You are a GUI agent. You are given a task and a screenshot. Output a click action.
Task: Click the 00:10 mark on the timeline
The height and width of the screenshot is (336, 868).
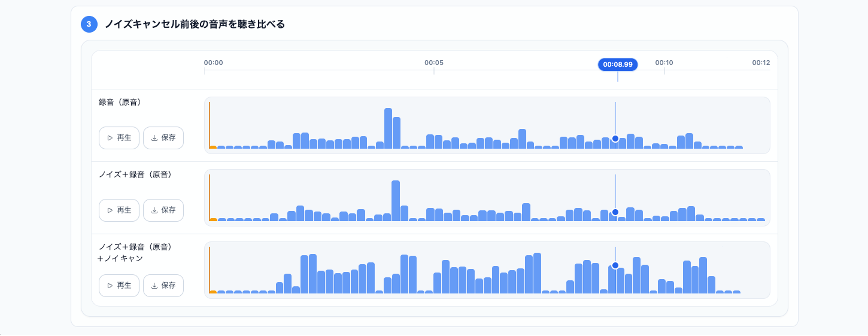pyautogui.click(x=664, y=63)
